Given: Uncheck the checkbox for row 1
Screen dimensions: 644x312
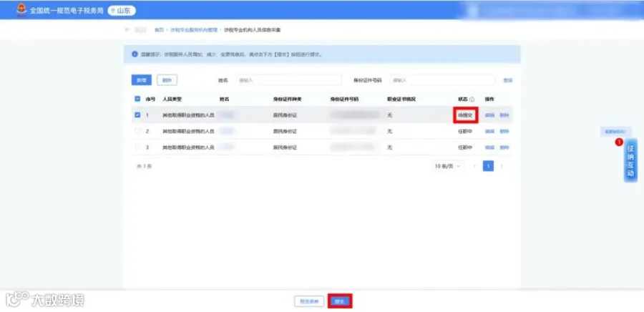Looking at the screenshot, I should tap(137, 115).
